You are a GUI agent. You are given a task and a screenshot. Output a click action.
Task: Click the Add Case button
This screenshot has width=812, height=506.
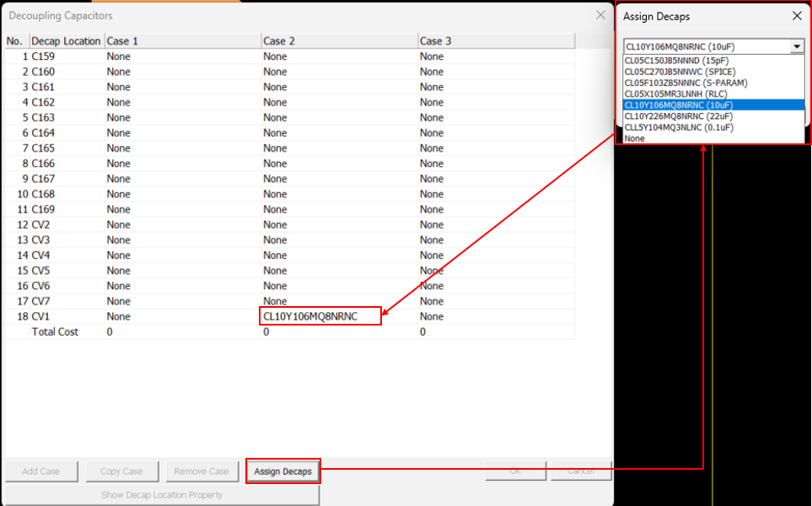pos(41,471)
